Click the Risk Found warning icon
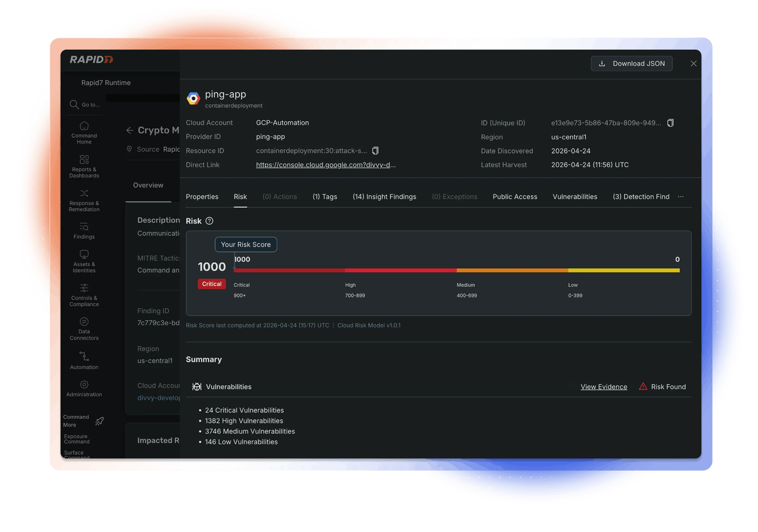Screen dimensions: 758x532 643,386
